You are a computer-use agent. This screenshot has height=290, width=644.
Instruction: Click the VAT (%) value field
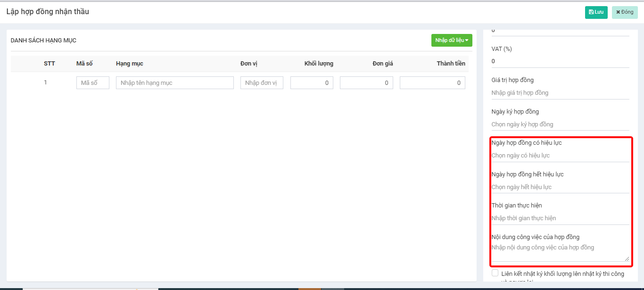click(x=560, y=61)
